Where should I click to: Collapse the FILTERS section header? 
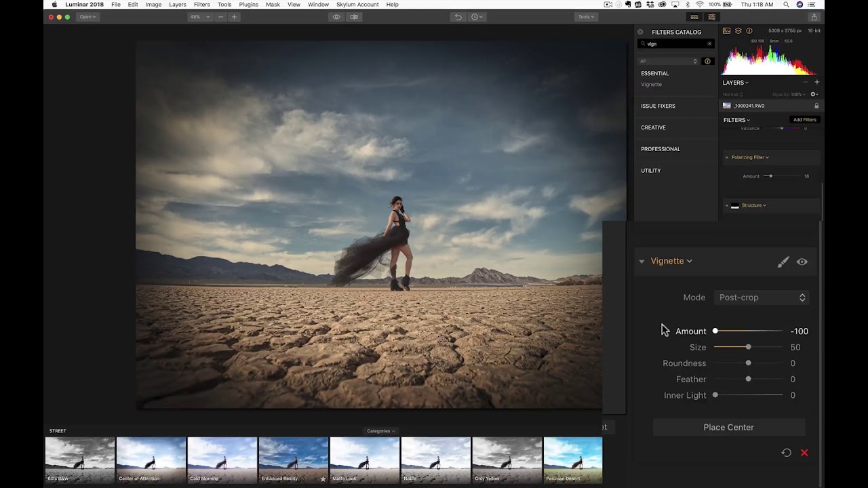pos(736,120)
